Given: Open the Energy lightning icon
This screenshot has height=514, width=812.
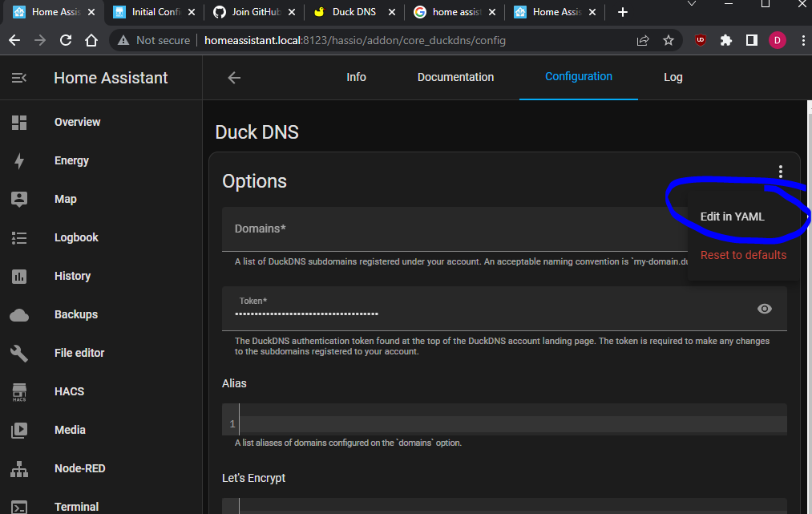Looking at the screenshot, I should (19, 161).
